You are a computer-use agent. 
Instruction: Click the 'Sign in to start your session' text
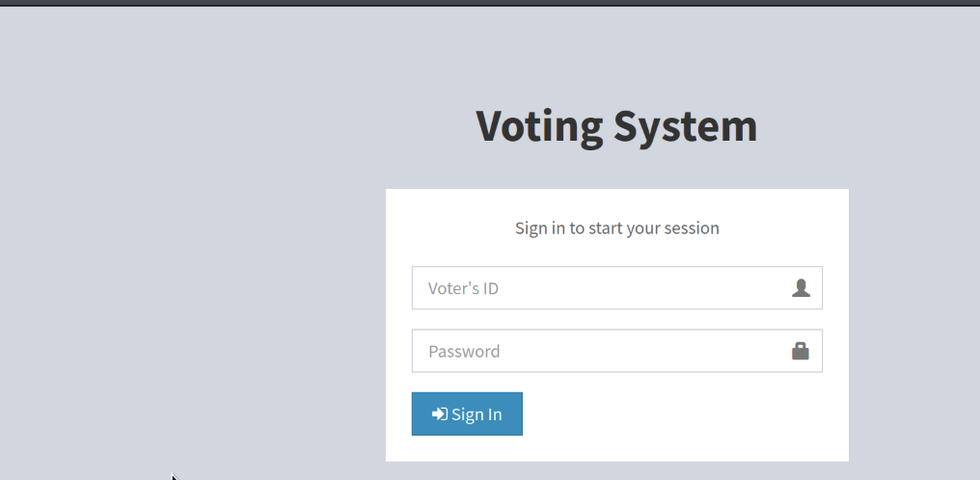pyautogui.click(x=616, y=228)
